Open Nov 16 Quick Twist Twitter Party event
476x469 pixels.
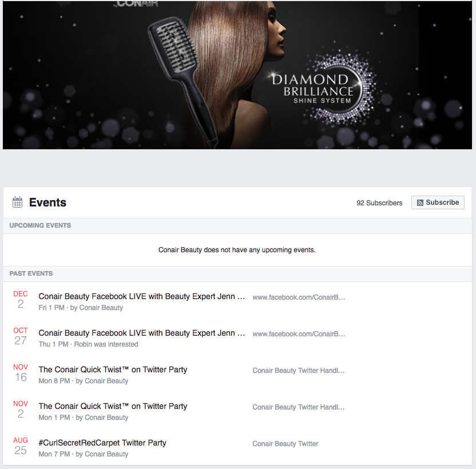tap(113, 369)
